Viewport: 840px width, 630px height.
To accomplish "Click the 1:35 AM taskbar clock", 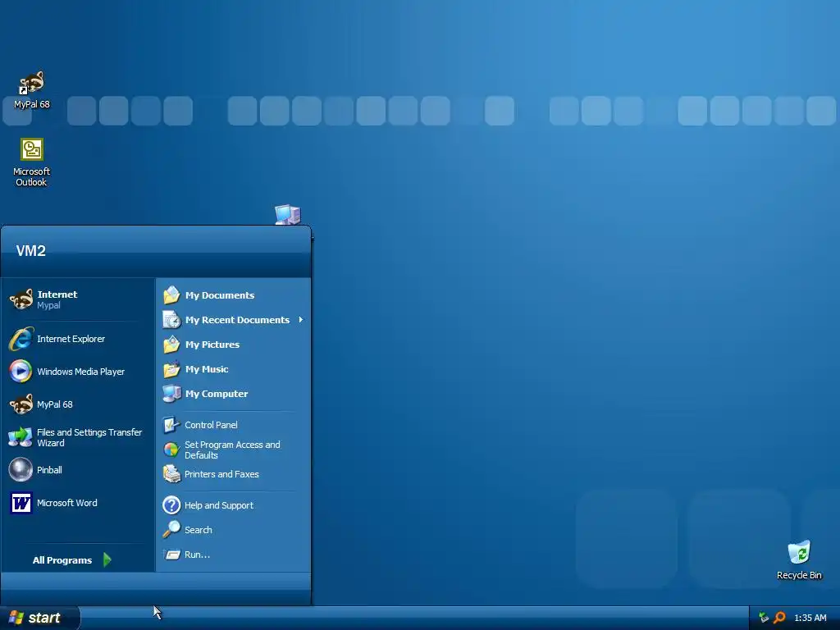I will 810,618.
